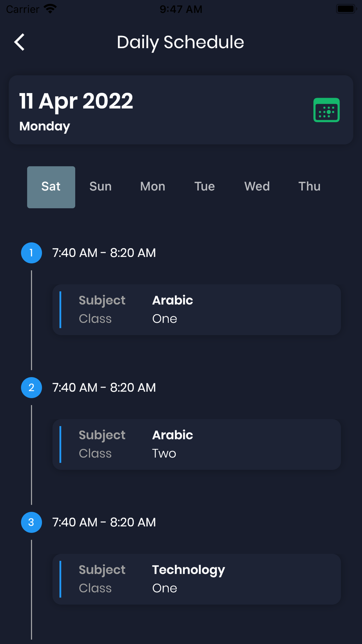The height and width of the screenshot is (644, 362).
Task: Tap the third period time range label
Action: (104, 522)
